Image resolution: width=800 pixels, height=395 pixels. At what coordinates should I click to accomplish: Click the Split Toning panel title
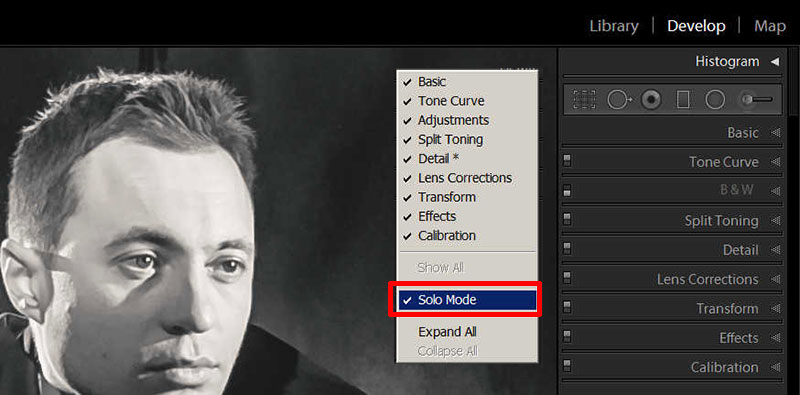coord(721,221)
